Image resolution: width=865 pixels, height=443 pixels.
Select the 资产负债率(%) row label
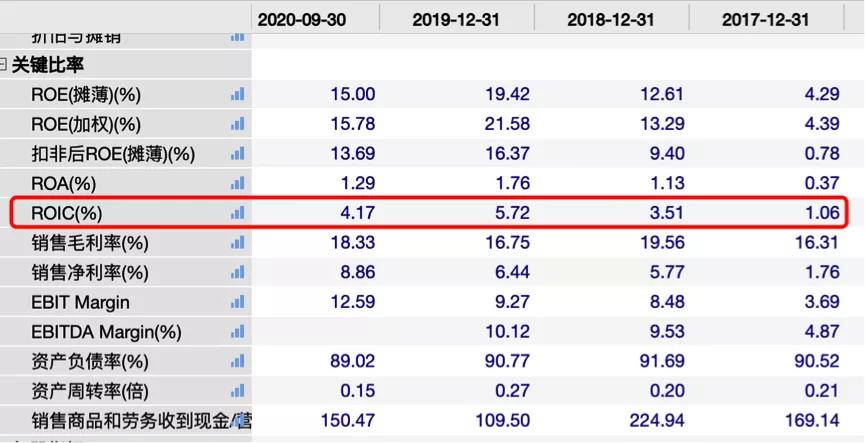coord(89,362)
